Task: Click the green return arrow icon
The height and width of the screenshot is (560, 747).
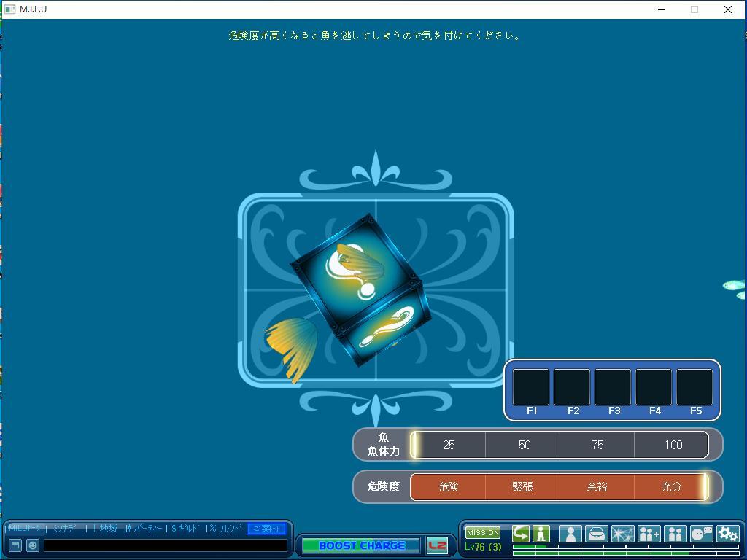Action: pyautogui.click(x=521, y=534)
